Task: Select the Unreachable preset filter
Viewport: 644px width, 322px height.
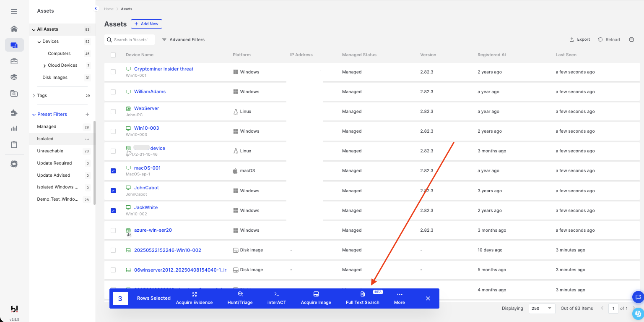Action: point(50,151)
